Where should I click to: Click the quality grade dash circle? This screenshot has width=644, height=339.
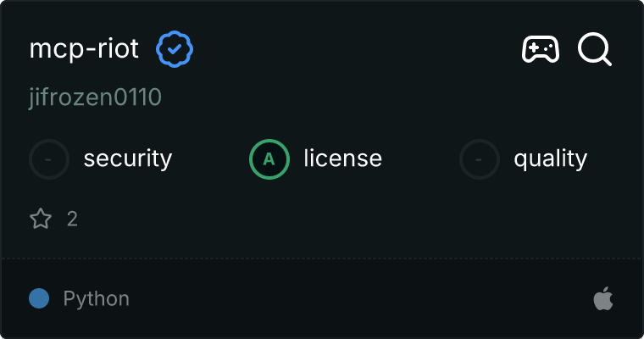(x=480, y=158)
